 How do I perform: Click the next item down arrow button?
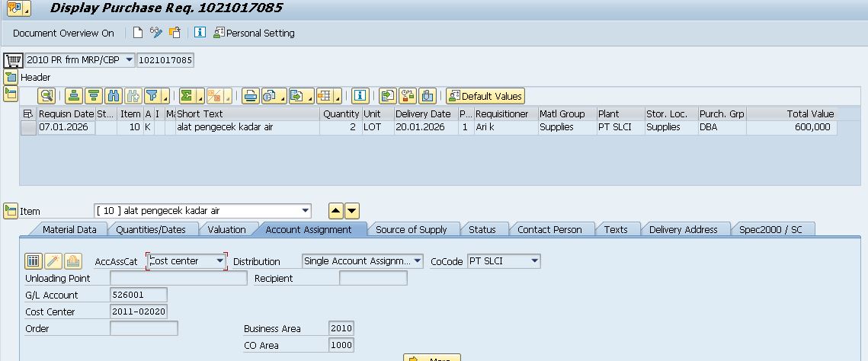point(351,211)
